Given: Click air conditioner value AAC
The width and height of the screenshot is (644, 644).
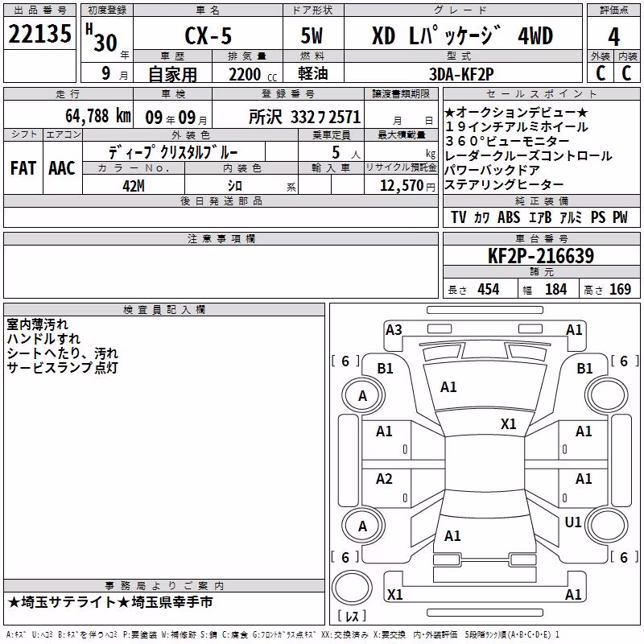Looking at the screenshot, I should point(62,168).
